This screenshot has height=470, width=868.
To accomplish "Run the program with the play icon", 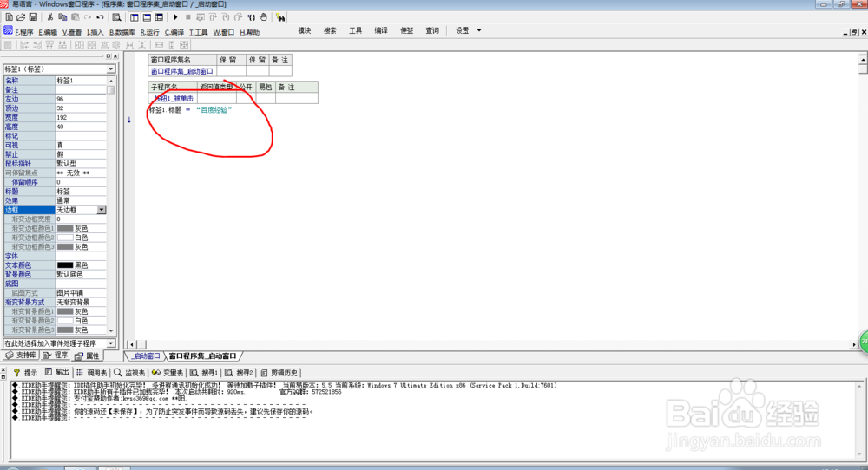I will pyautogui.click(x=175, y=17).
